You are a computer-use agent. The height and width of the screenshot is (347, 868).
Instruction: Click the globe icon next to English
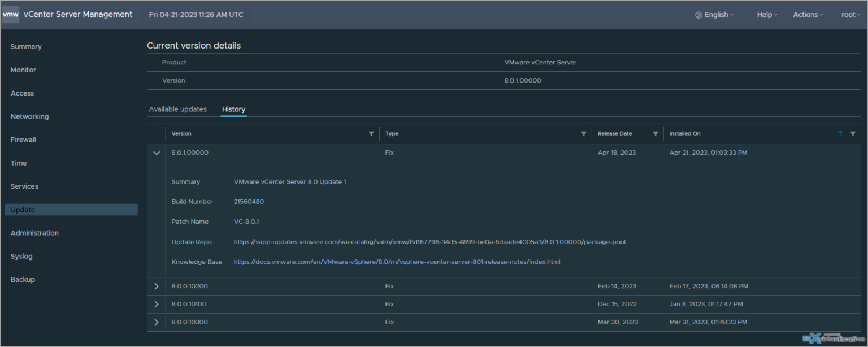(699, 14)
